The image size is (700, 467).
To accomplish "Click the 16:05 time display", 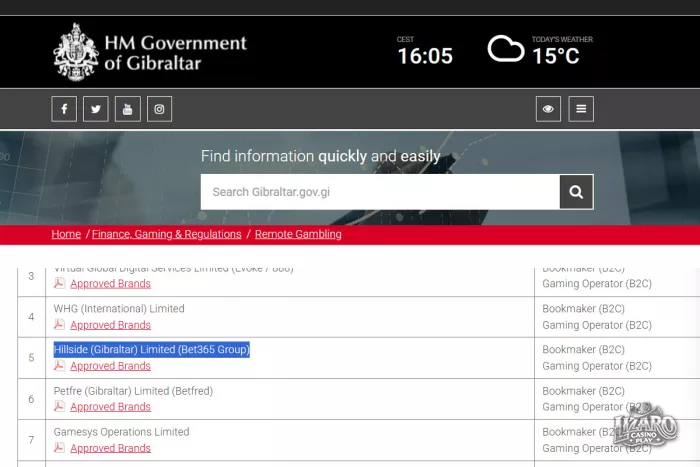I will [x=425, y=56].
